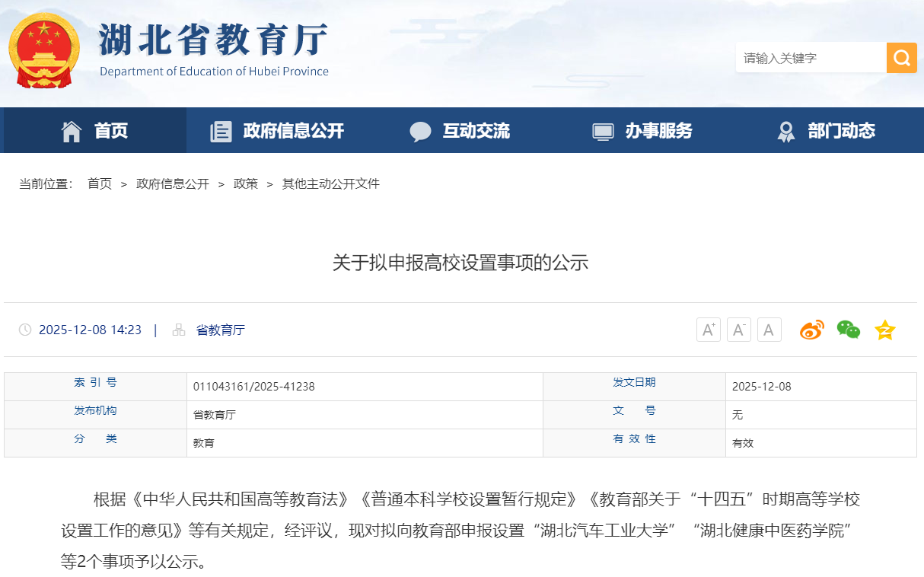Click the magnifier search icon
Image resolution: width=924 pixels, height=577 pixels.
coord(902,57)
